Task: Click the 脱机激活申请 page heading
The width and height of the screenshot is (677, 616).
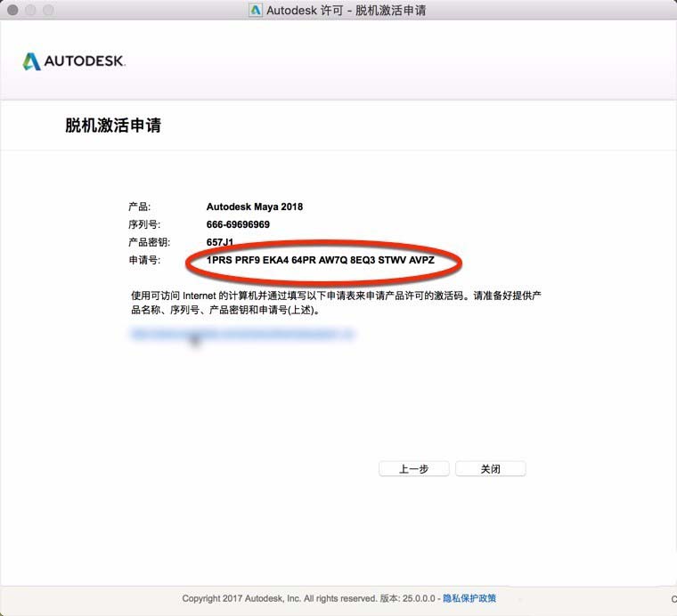Action: point(113,126)
